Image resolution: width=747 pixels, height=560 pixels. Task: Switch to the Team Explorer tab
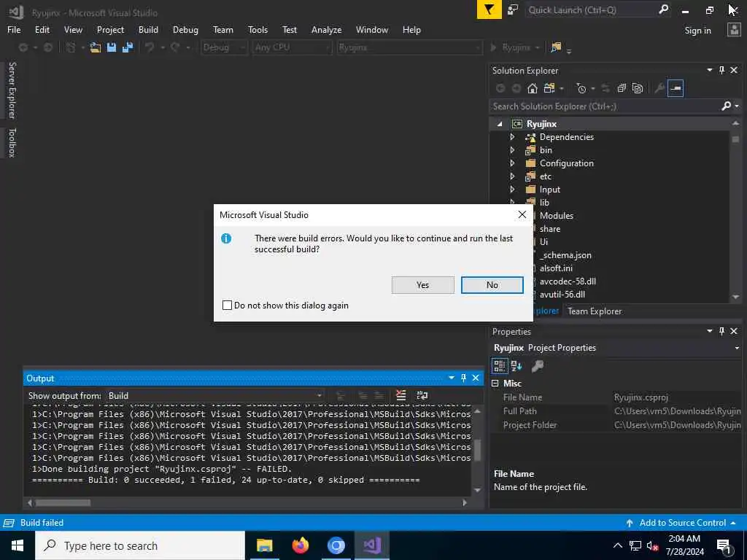pyautogui.click(x=595, y=311)
